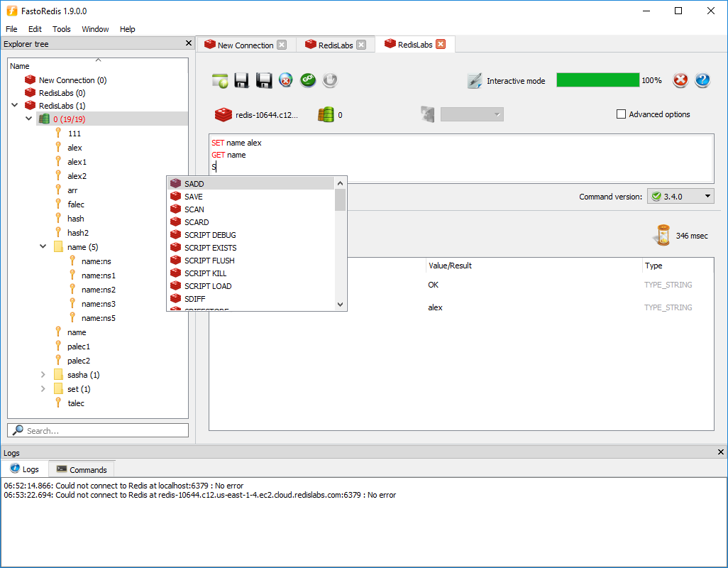Choose SDIFF from the autocomplete list

250,299
